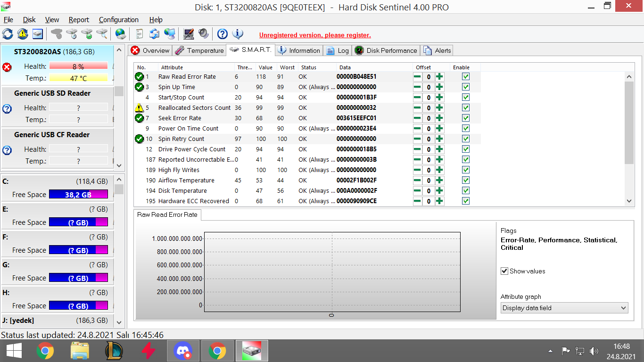Click the green plus offset for Seek Error Rate
Viewport: 644px width, 362px height.
[x=439, y=118]
